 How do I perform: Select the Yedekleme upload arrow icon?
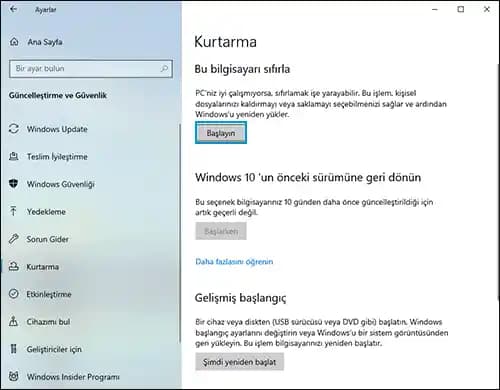(x=13, y=211)
